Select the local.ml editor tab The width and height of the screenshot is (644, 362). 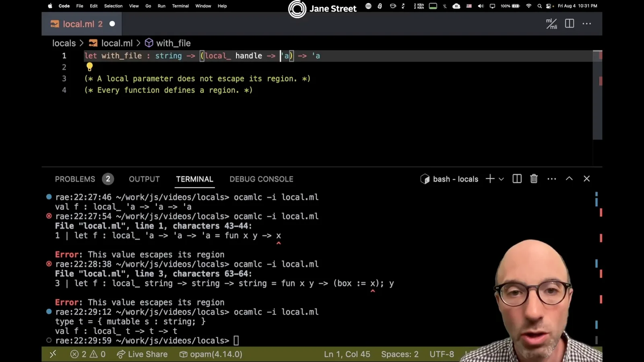click(82, 24)
